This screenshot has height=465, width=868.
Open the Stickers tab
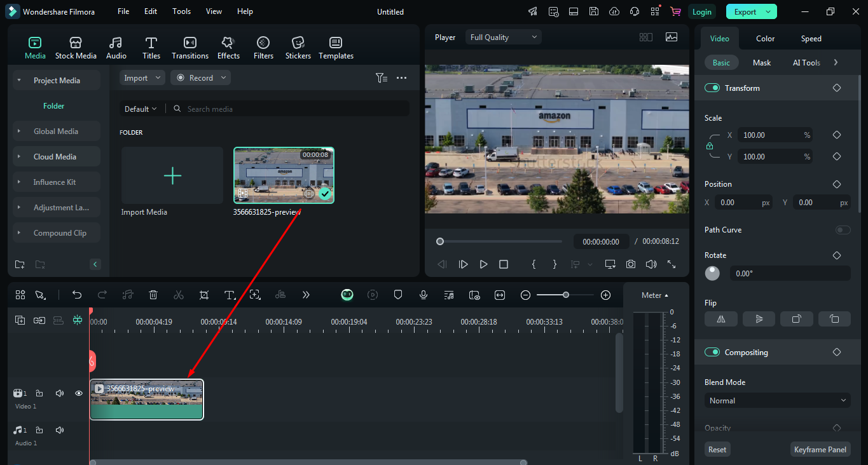298,48
